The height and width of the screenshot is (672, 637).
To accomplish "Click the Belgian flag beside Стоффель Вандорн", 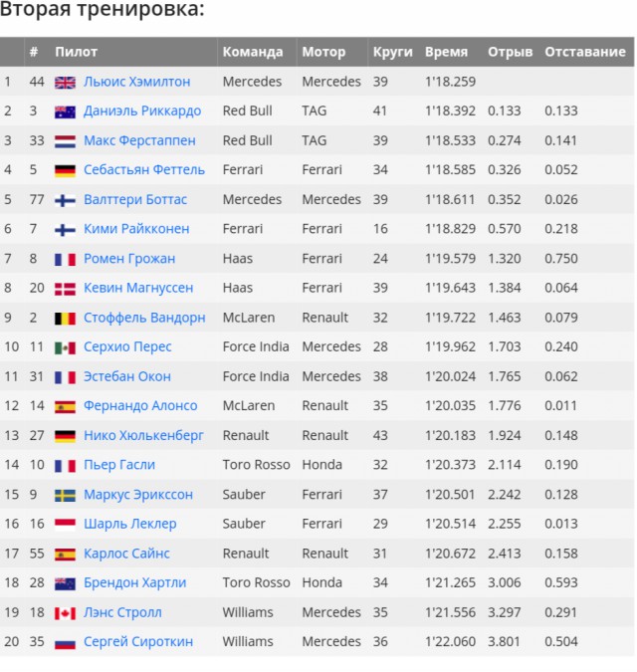I will point(65,319).
